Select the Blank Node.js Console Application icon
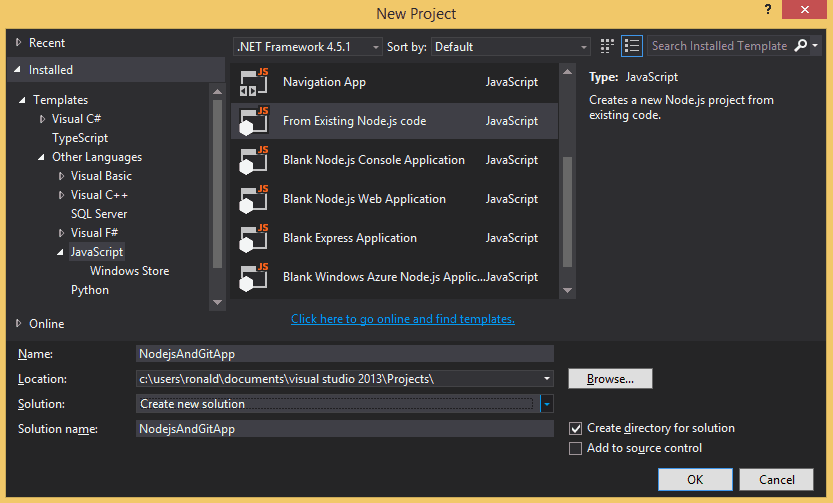 pos(251,160)
